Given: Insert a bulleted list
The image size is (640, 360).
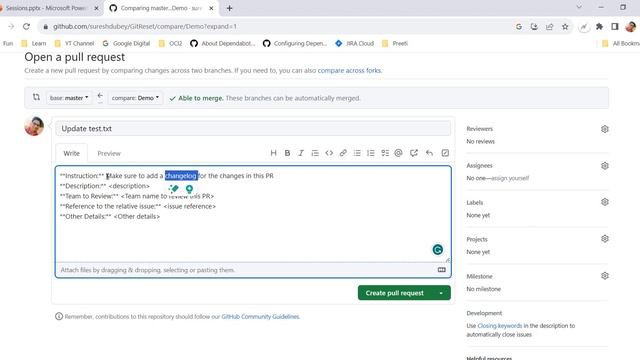Looking at the screenshot, I should pos(357,153).
